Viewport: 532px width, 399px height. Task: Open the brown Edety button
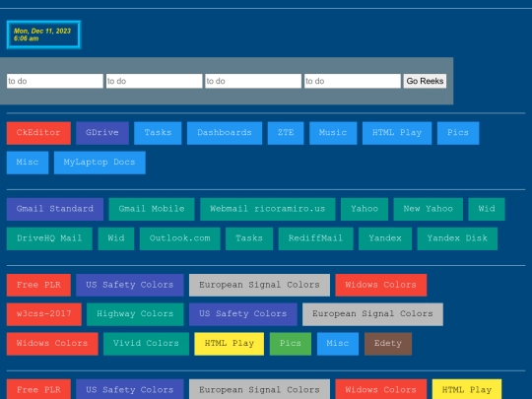(x=388, y=344)
